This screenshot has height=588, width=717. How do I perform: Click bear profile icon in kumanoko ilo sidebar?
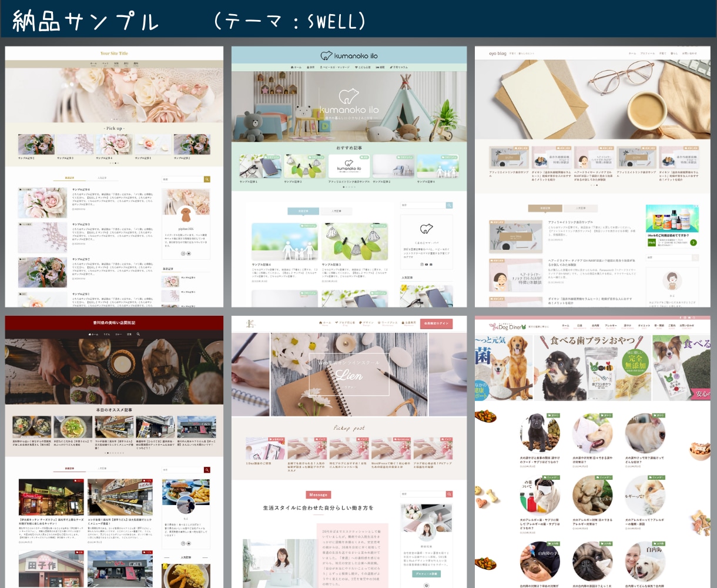coord(427,229)
